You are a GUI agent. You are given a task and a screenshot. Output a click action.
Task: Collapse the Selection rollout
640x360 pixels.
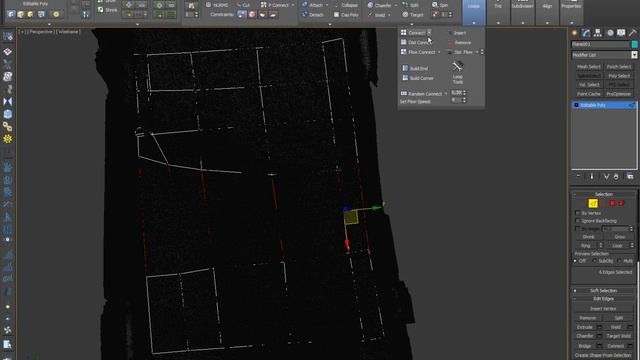point(603,194)
